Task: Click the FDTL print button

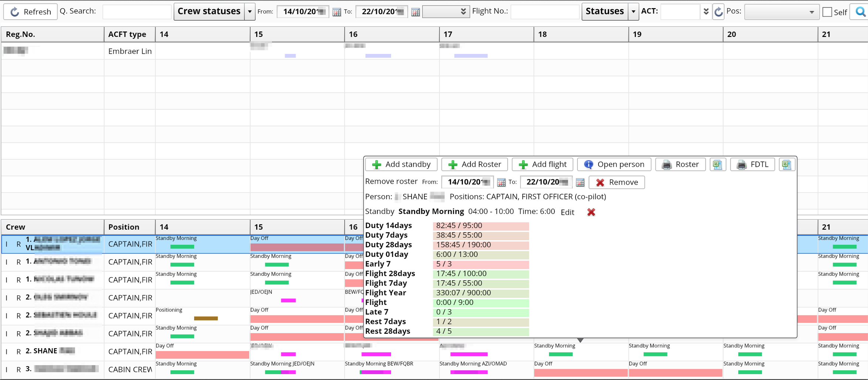Action: pos(752,164)
